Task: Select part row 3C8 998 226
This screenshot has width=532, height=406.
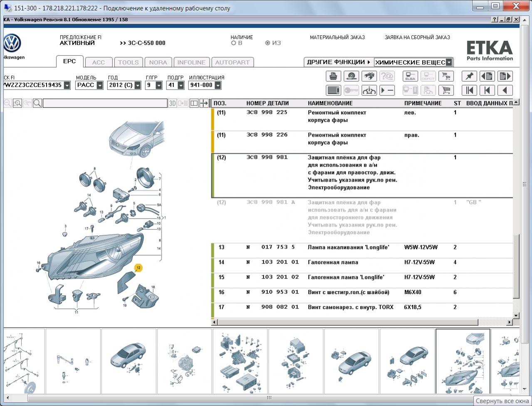Action: click(x=362, y=142)
